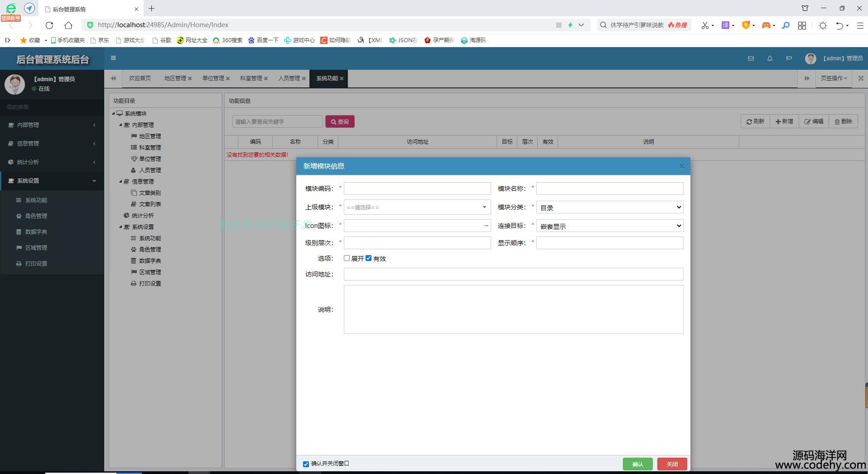
Task: Uncheck the 有效 checkbox
Action: [368, 258]
